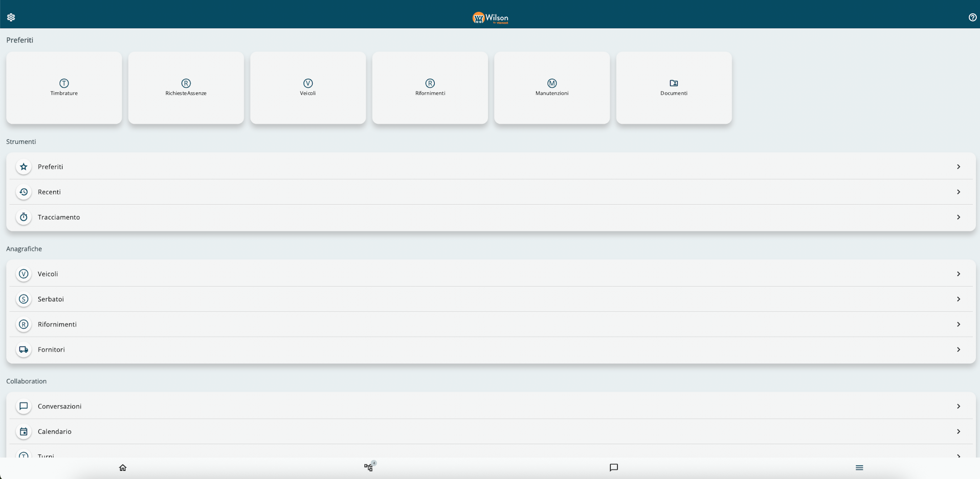The image size is (980, 479).
Task: Open the workflow hierarchy icon with badge
Action: click(368, 468)
